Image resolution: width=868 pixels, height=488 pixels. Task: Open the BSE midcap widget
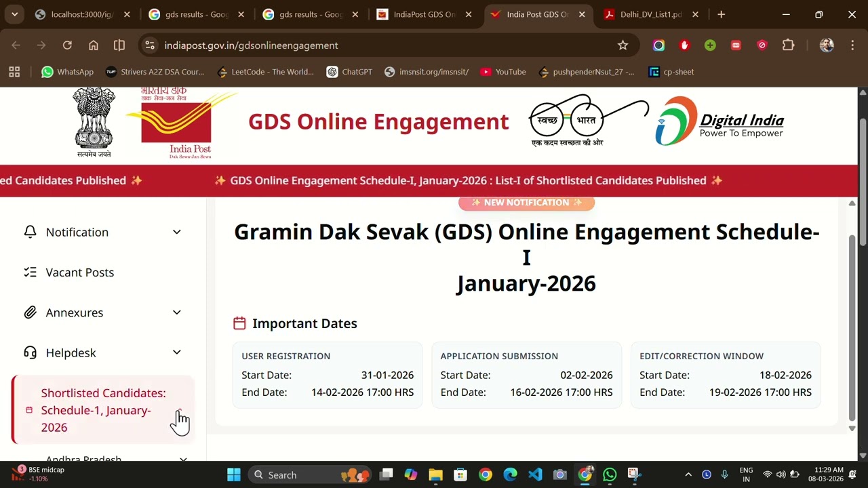click(x=39, y=474)
